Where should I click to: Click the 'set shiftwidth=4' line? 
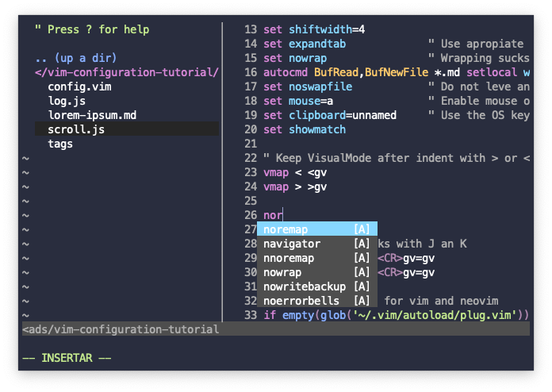pyautogui.click(x=314, y=29)
